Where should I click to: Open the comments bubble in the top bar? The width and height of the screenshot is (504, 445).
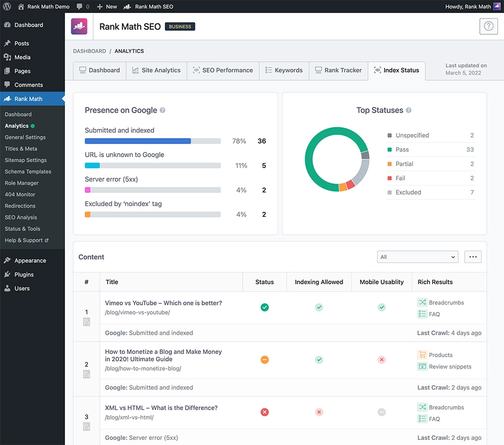coord(79,6)
